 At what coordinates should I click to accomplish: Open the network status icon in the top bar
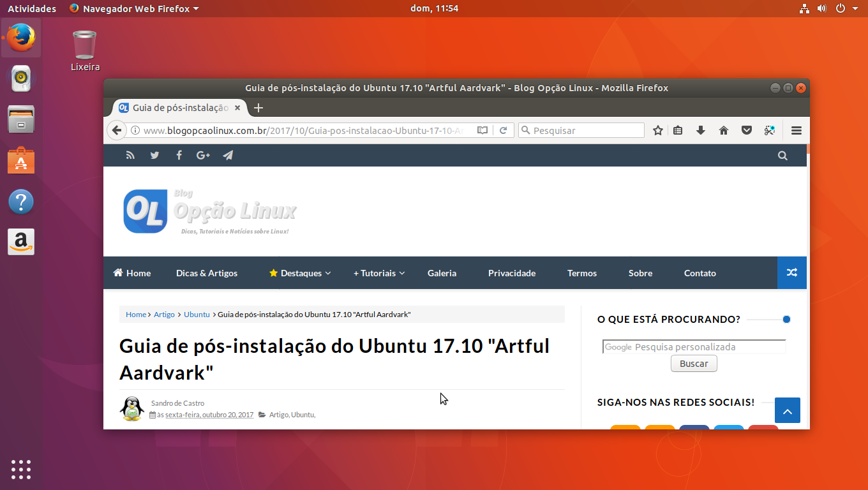pos(804,8)
